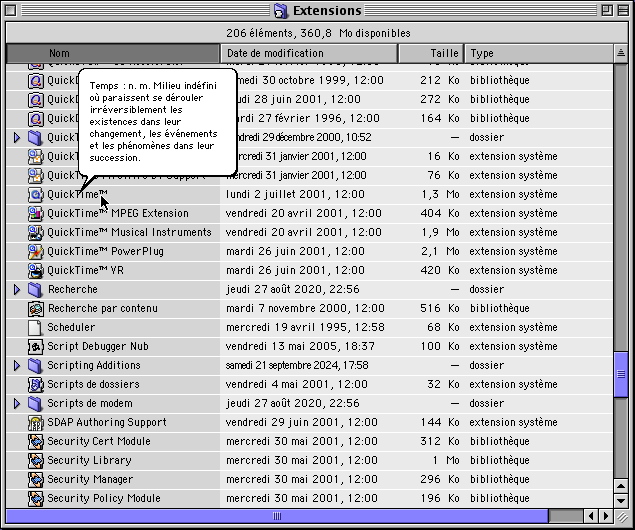Viewport: 635px width, 530px height.
Task: Select the QuickTime™ PowerPlug file name
Action: (105, 251)
